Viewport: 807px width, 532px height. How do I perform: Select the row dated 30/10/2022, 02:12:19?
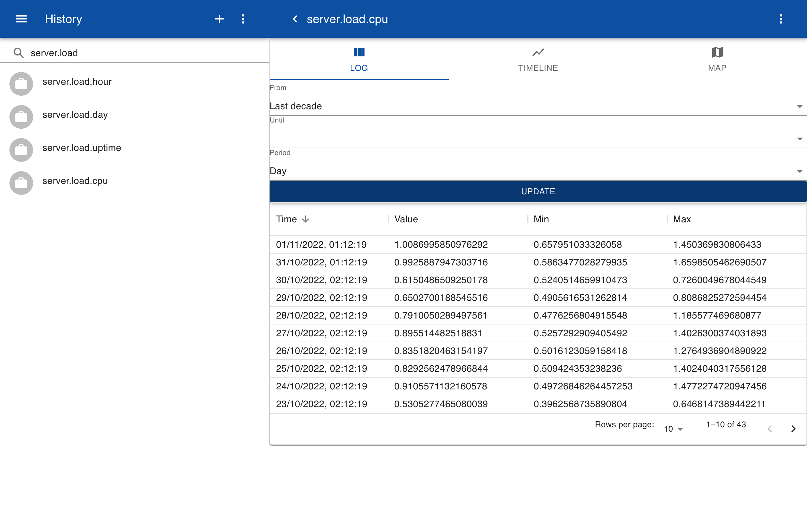point(538,280)
